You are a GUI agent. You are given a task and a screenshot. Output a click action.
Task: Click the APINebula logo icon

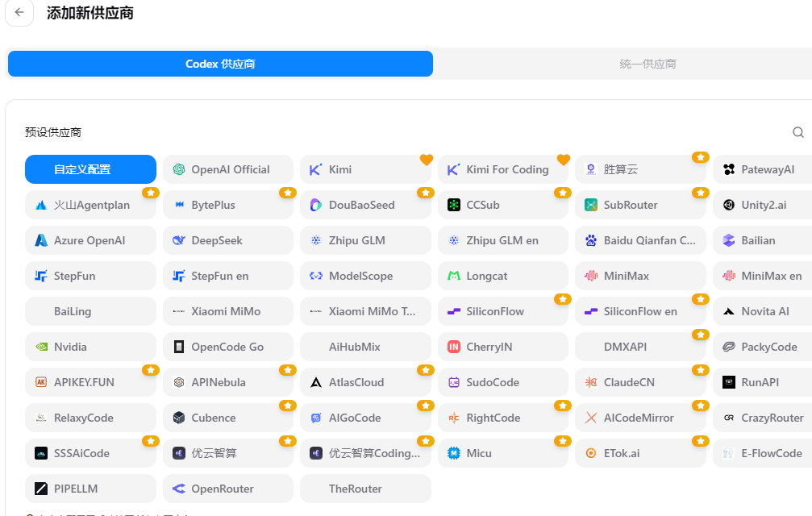(179, 382)
